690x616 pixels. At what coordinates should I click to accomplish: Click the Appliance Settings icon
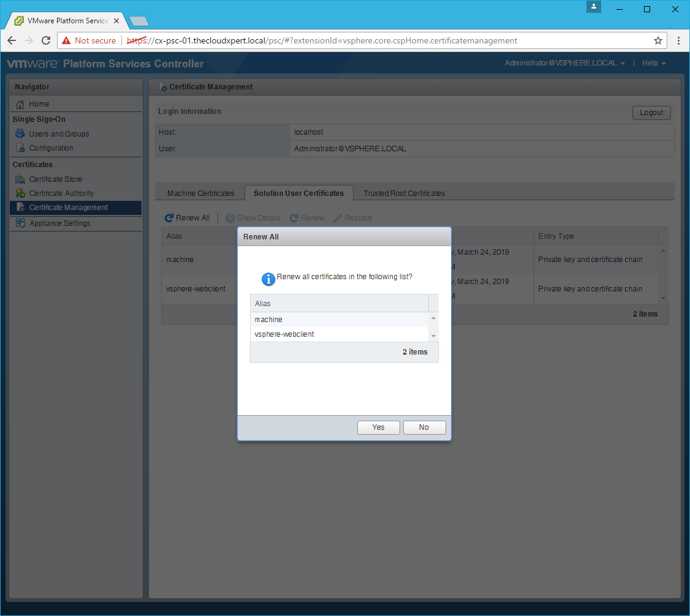20,223
